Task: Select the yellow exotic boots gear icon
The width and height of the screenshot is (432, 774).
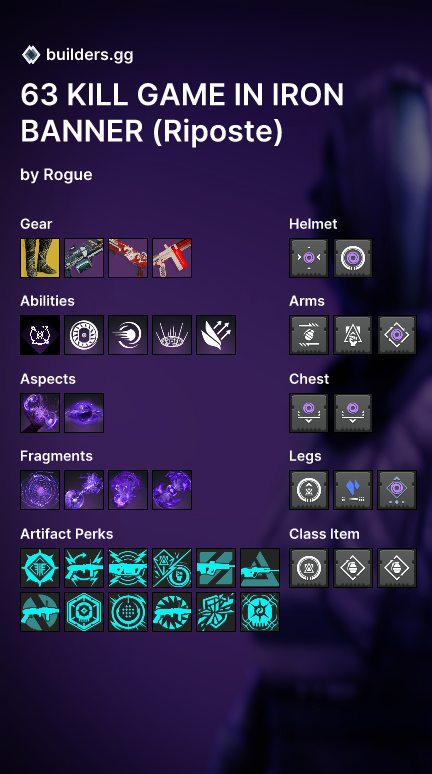Action: click(x=40, y=258)
